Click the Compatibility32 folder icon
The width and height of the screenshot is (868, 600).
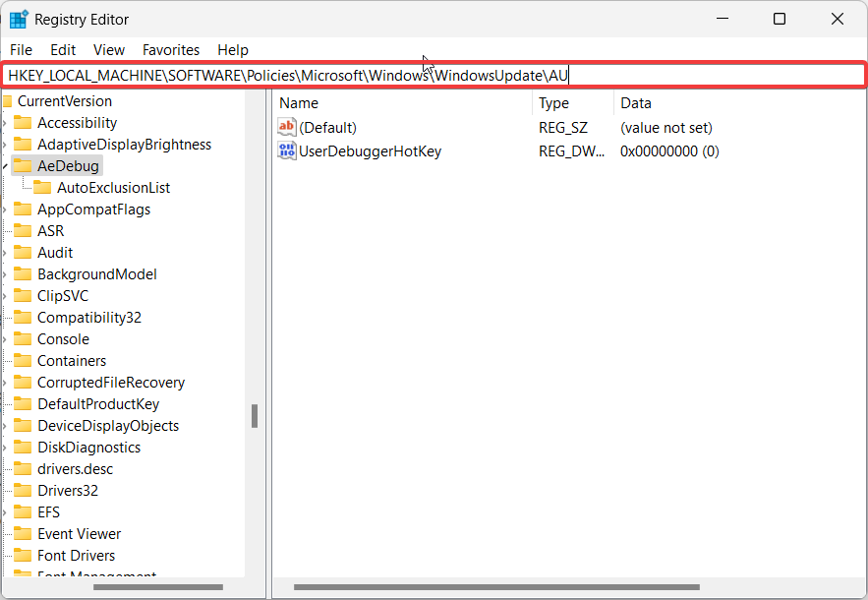tap(23, 317)
